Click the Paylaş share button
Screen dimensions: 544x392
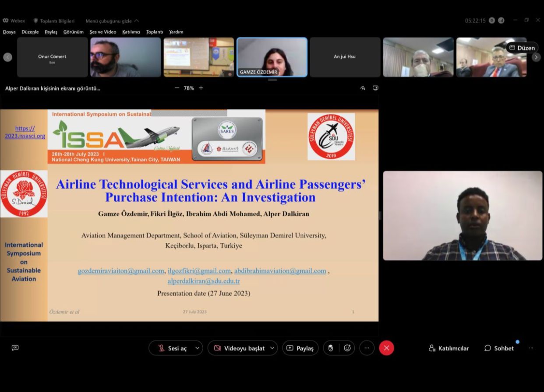coord(300,348)
